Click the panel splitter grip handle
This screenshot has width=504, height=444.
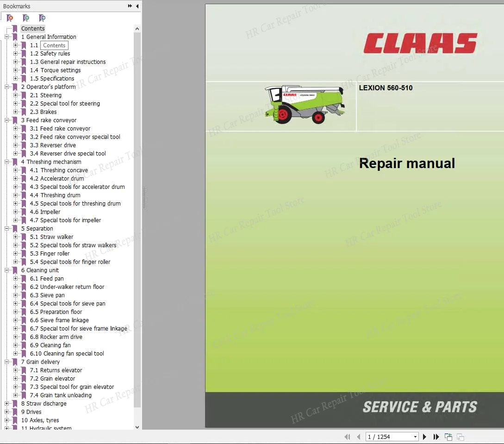144,198
